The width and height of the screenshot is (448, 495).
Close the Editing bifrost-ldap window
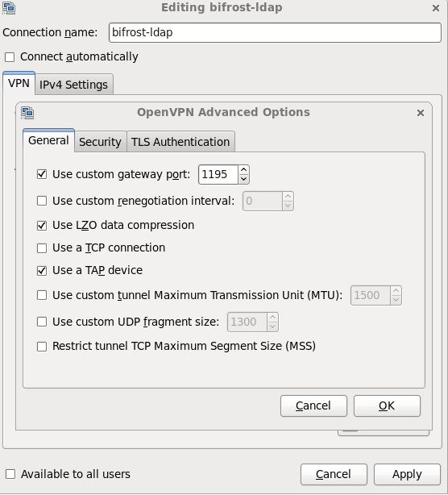pos(436,8)
